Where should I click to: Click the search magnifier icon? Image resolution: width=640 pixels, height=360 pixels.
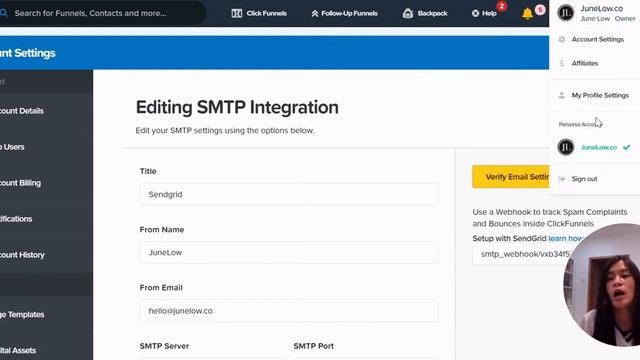coord(4,13)
